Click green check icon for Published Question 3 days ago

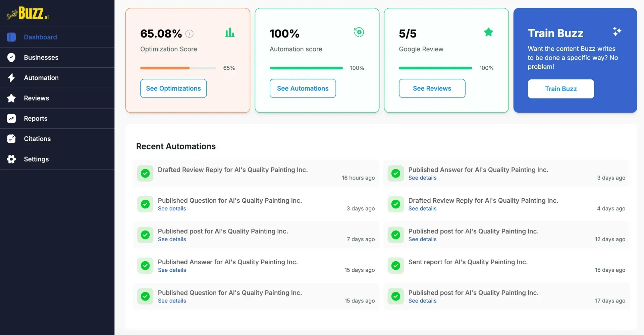145,204
